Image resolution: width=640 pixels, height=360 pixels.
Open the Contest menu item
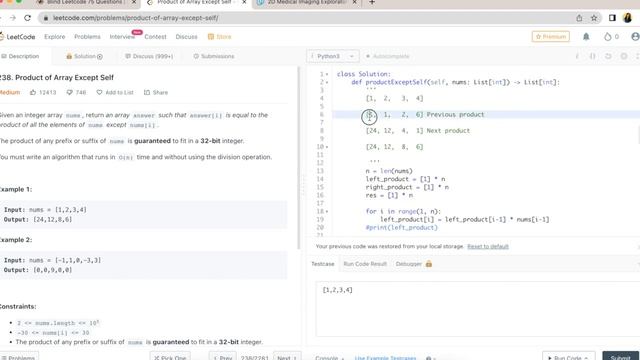tap(156, 37)
